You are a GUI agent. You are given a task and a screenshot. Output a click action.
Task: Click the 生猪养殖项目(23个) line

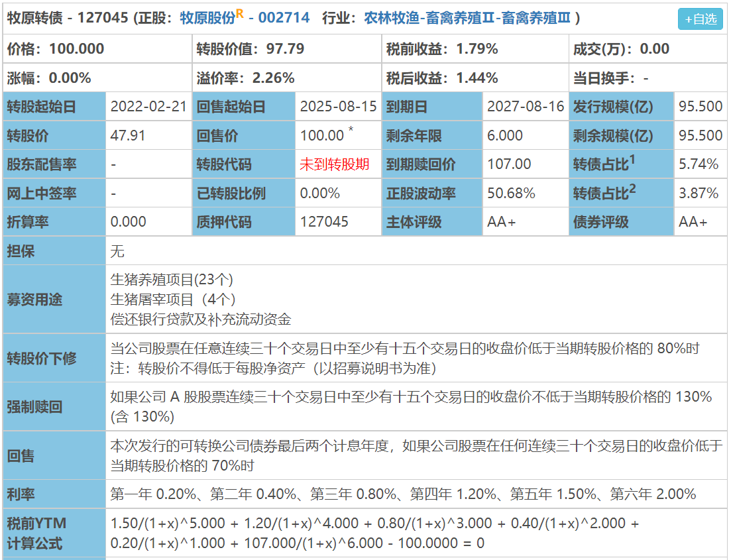(x=172, y=279)
